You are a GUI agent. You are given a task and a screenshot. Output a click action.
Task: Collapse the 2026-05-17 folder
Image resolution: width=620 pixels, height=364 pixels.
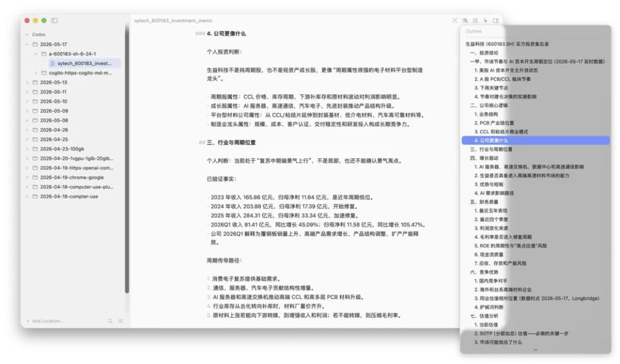27,44
